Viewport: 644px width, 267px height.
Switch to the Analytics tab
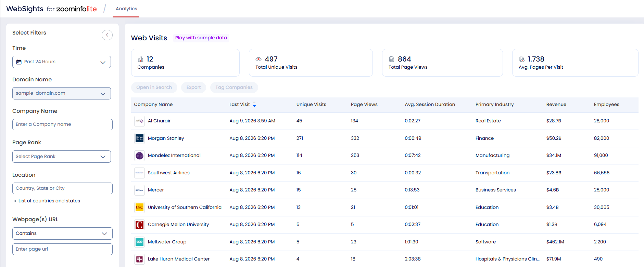(126, 9)
